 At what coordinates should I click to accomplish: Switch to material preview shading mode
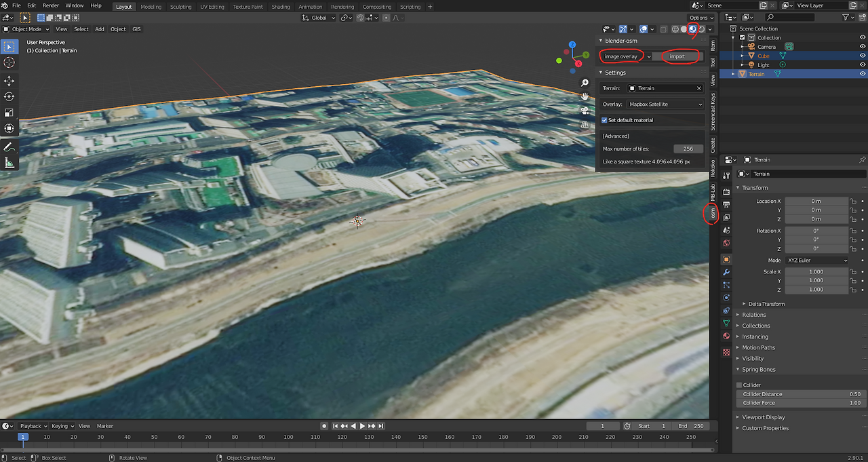[x=692, y=29]
